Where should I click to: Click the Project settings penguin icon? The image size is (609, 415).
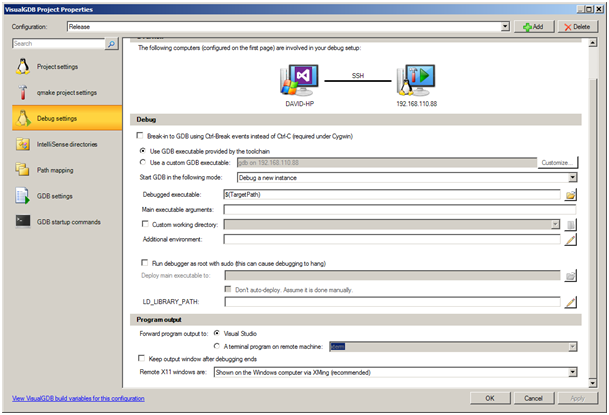click(23, 67)
